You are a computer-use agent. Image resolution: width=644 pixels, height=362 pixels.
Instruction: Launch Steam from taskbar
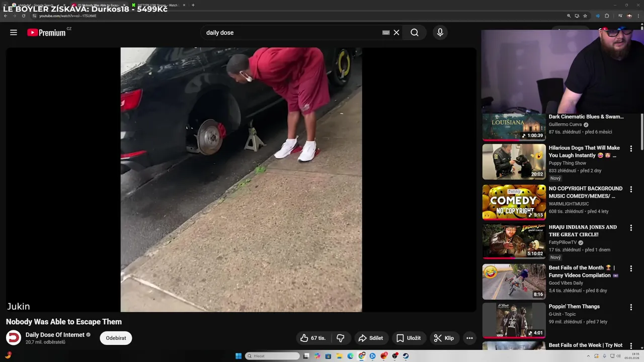[x=406, y=356]
